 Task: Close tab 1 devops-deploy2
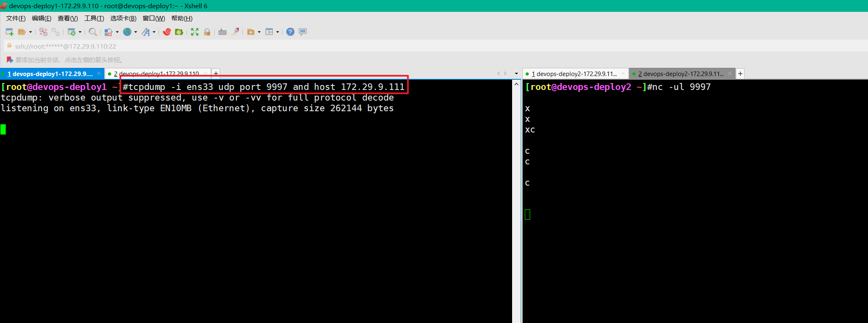coord(623,74)
